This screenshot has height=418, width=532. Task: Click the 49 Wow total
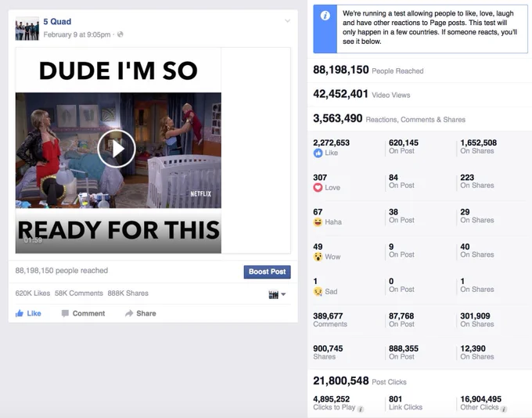(x=318, y=247)
